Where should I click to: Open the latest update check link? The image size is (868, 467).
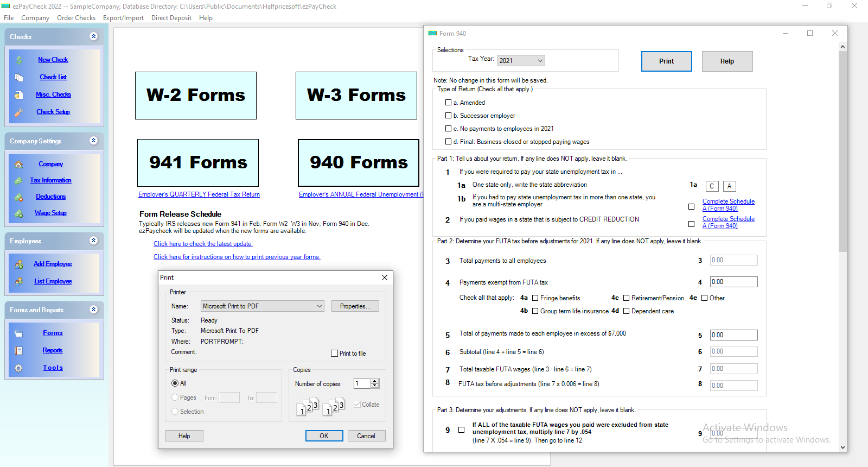coord(203,244)
